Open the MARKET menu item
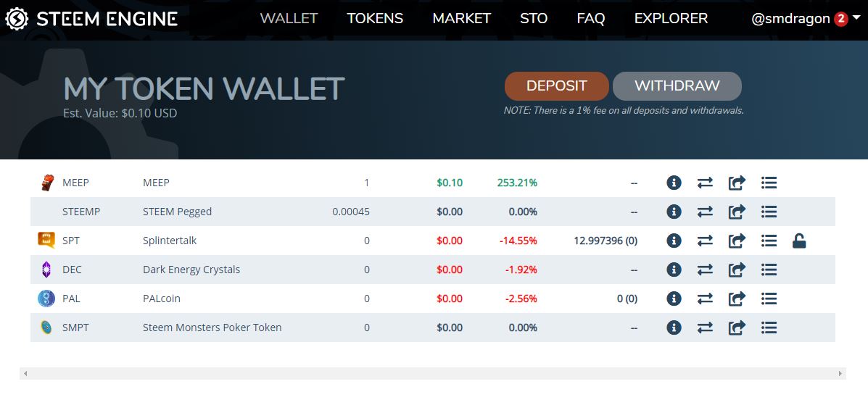Viewport: 868px width, 413px height. [x=462, y=18]
